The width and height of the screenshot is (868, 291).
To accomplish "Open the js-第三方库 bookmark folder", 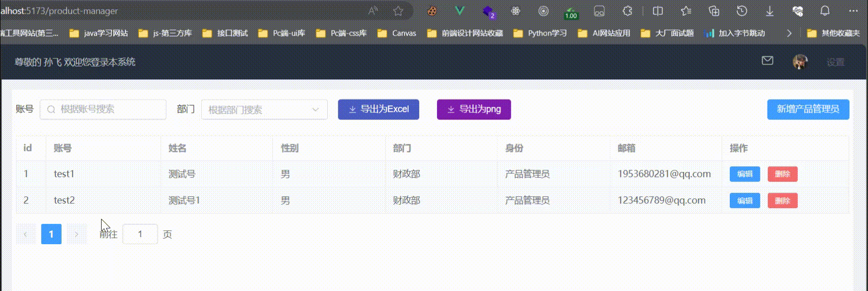I will pyautogui.click(x=165, y=33).
